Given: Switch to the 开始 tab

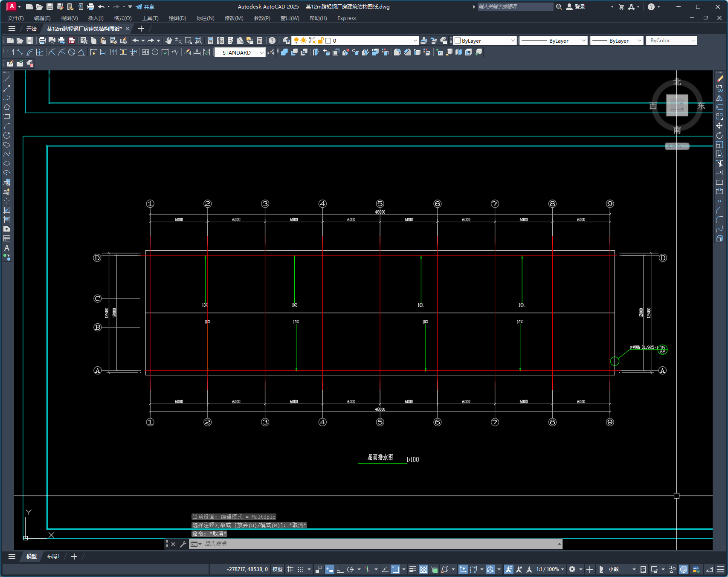Looking at the screenshot, I should pyautogui.click(x=32, y=29).
